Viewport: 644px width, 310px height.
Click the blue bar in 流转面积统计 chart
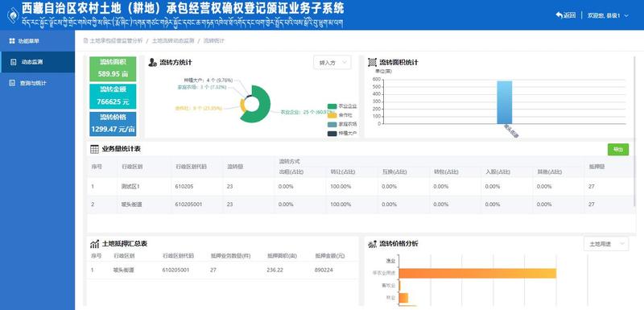505,102
